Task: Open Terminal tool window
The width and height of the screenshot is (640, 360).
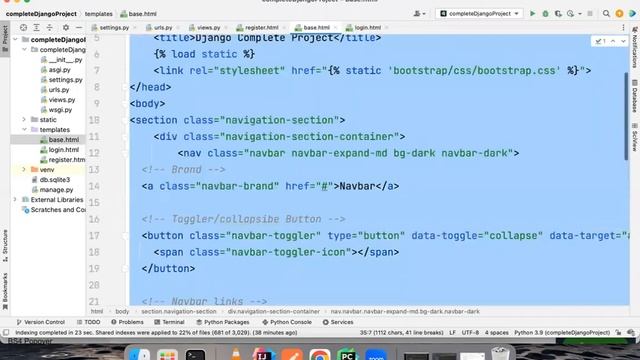Action: 169,322
